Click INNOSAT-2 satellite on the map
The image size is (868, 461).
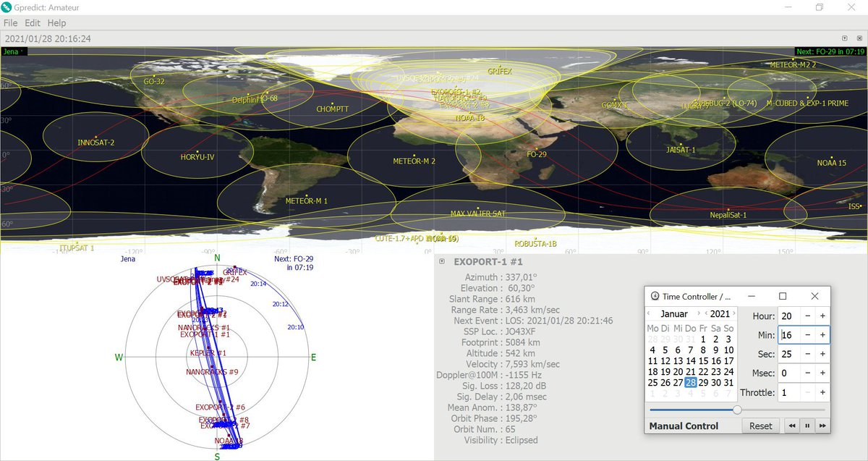tap(96, 143)
